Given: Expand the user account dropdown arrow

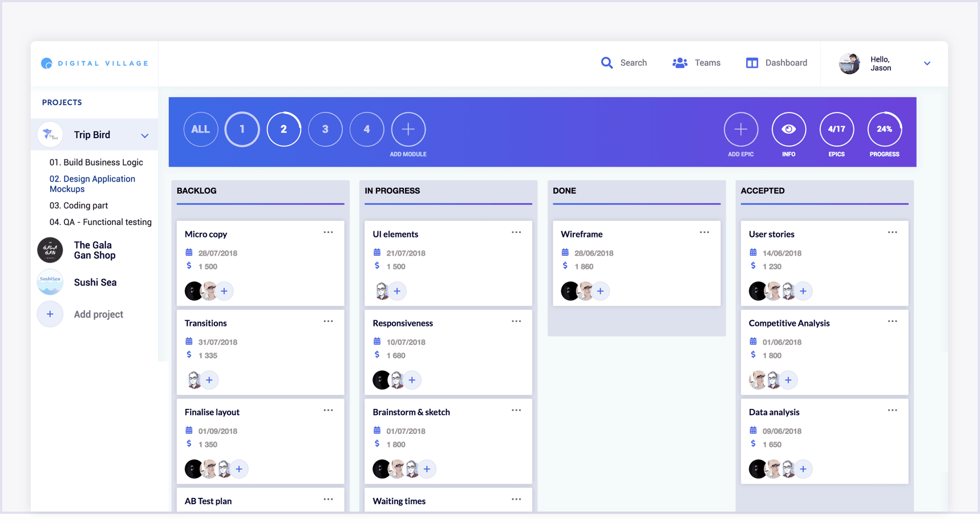Looking at the screenshot, I should point(927,63).
